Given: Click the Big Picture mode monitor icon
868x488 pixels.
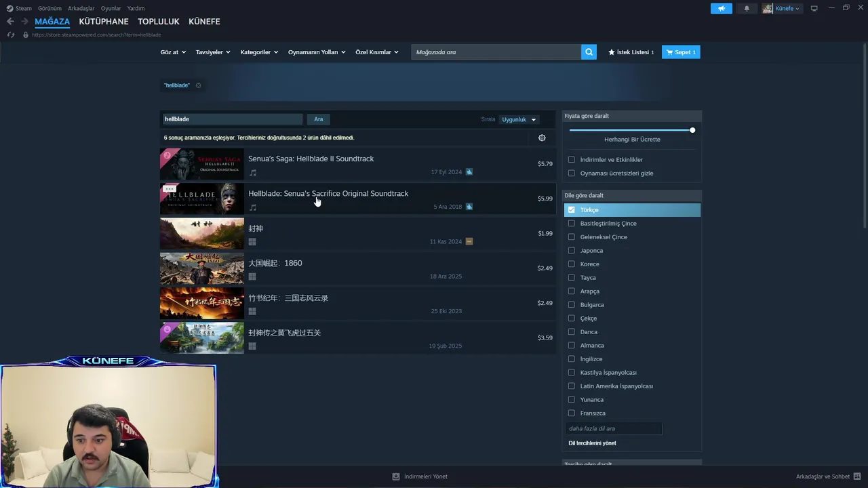Looking at the screenshot, I should [814, 8].
